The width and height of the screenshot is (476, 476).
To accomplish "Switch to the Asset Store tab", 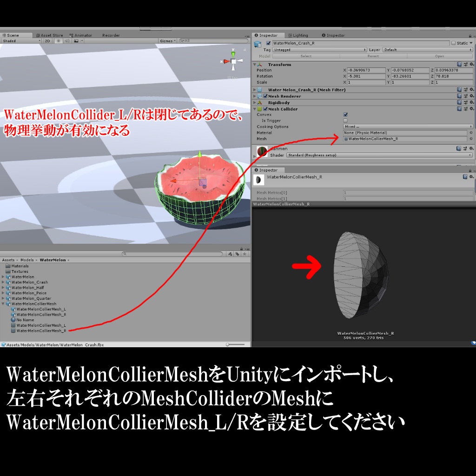I will click(x=51, y=35).
